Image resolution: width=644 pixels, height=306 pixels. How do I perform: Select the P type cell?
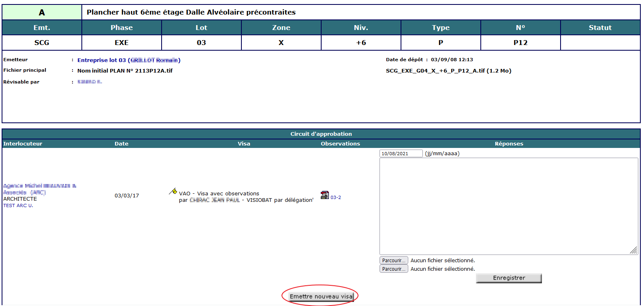(x=441, y=43)
